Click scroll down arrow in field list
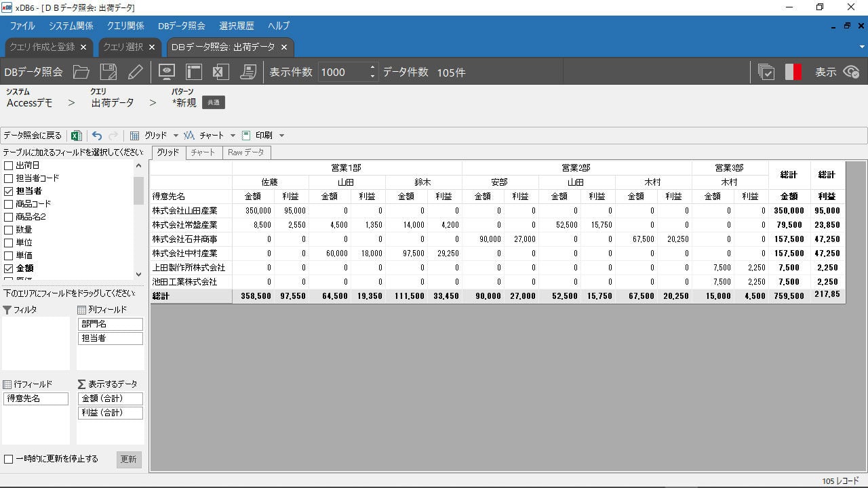Screen dimensions: 868x488 139,274
